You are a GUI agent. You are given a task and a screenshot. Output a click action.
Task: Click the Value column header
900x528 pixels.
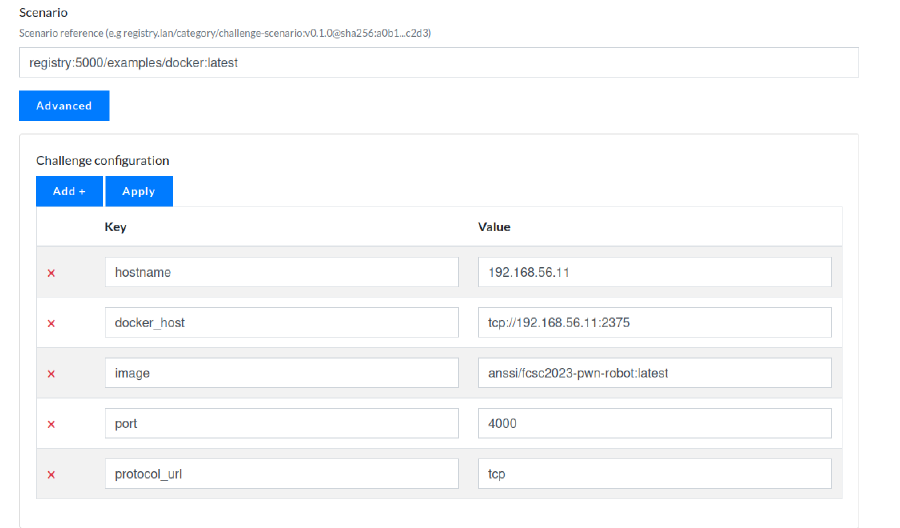494,227
